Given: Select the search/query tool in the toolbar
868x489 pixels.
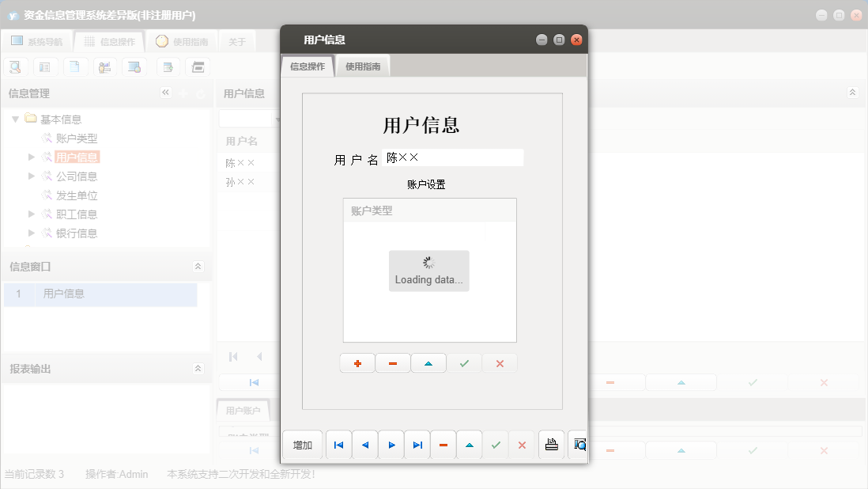Looking at the screenshot, I should coord(15,66).
